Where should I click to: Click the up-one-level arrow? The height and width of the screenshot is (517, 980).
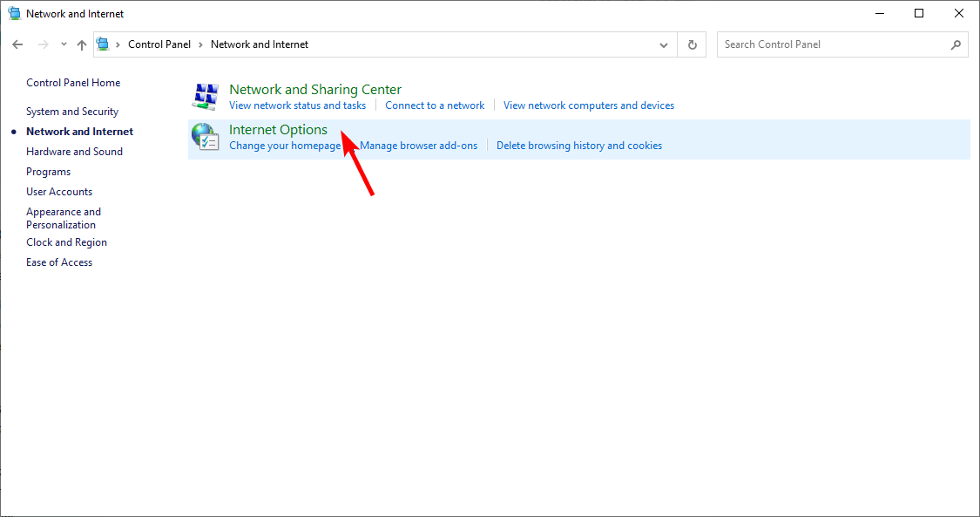82,44
